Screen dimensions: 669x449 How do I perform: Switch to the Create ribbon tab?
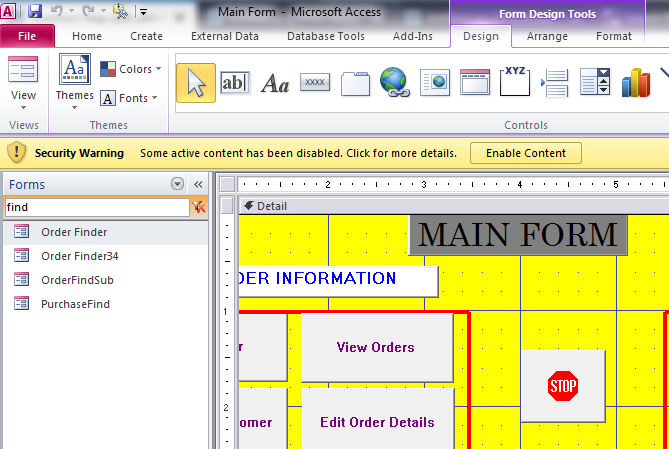146,36
